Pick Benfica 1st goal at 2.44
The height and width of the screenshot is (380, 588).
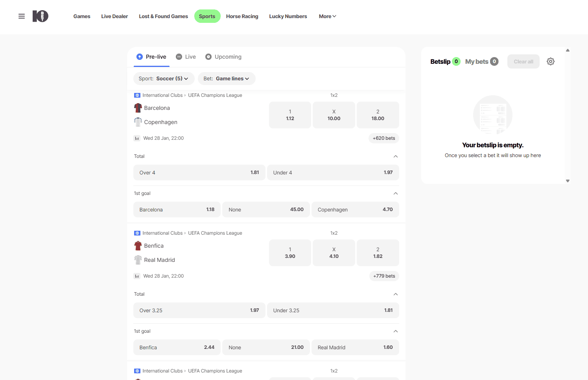pos(177,347)
